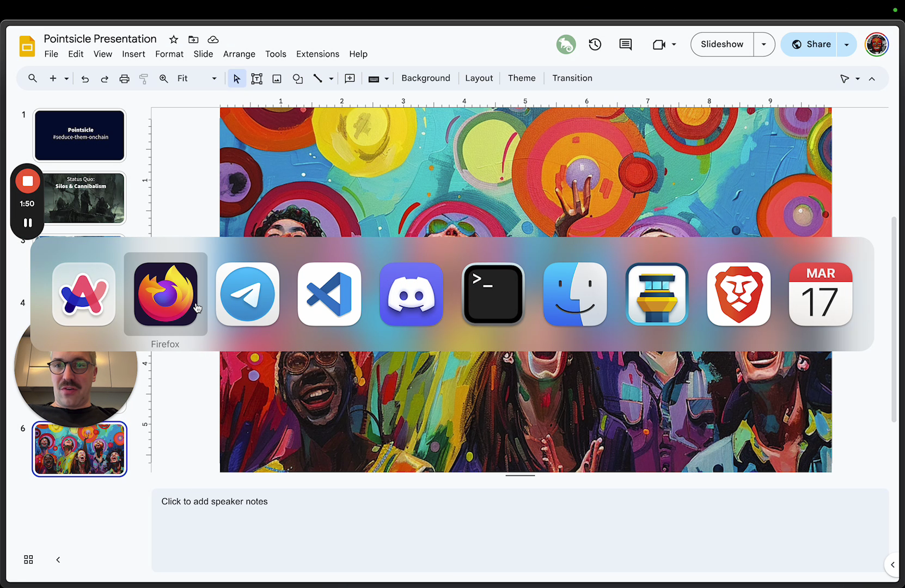Open the Google account profile avatar
The width and height of the screenshot is (905, 588).
(877, 44)
